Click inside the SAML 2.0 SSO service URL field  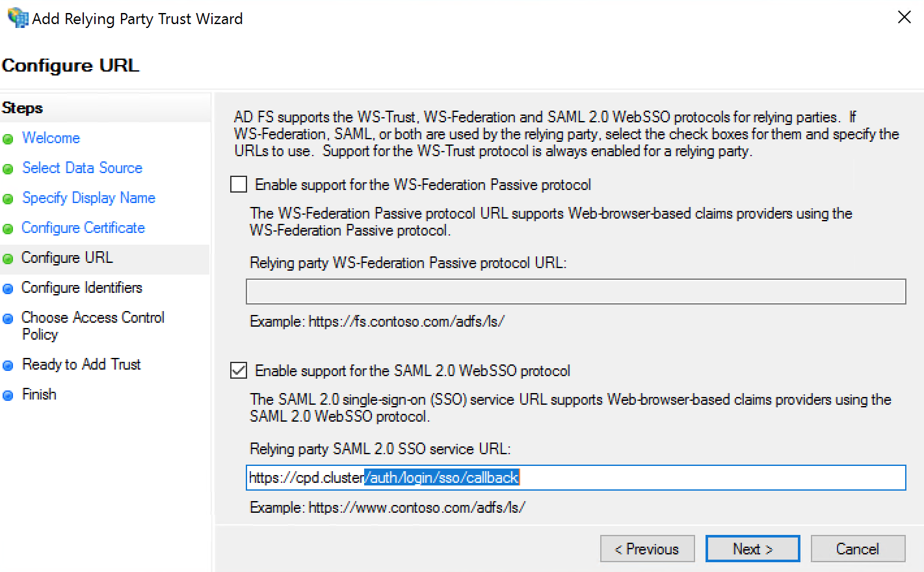[x=575, y=478]
